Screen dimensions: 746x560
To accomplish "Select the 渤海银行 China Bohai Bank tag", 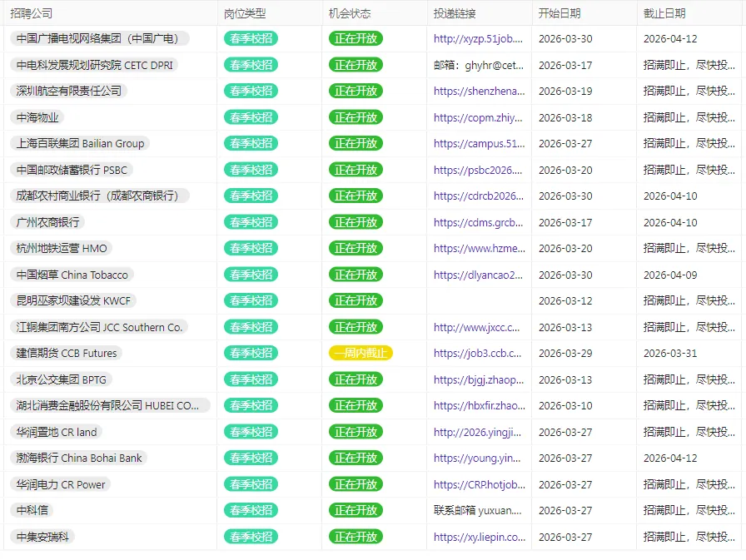I will point(79,458).
